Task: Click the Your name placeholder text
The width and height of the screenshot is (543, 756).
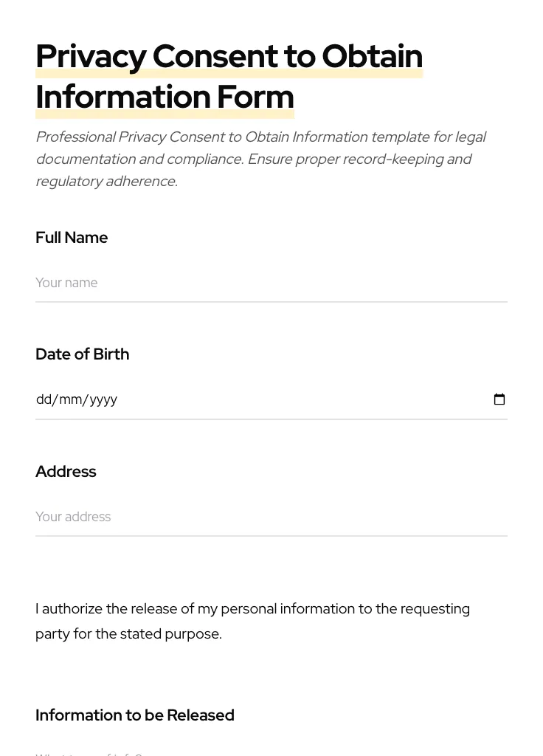Action: coord(66,283)
